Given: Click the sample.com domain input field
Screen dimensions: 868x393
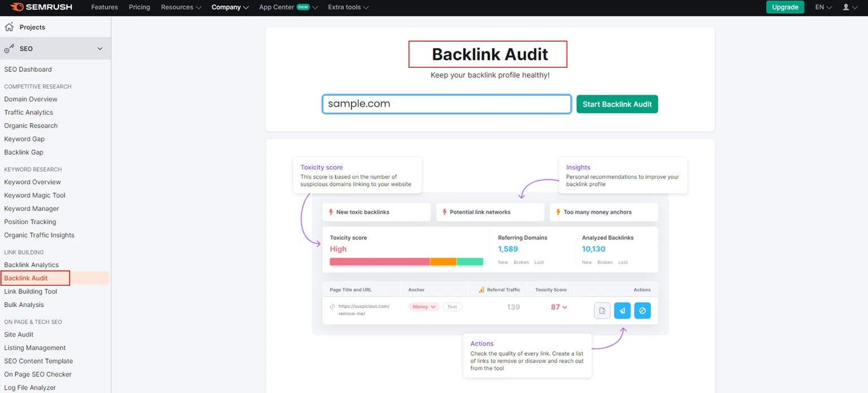Looking at the screenshot, I should click(446, 104).
